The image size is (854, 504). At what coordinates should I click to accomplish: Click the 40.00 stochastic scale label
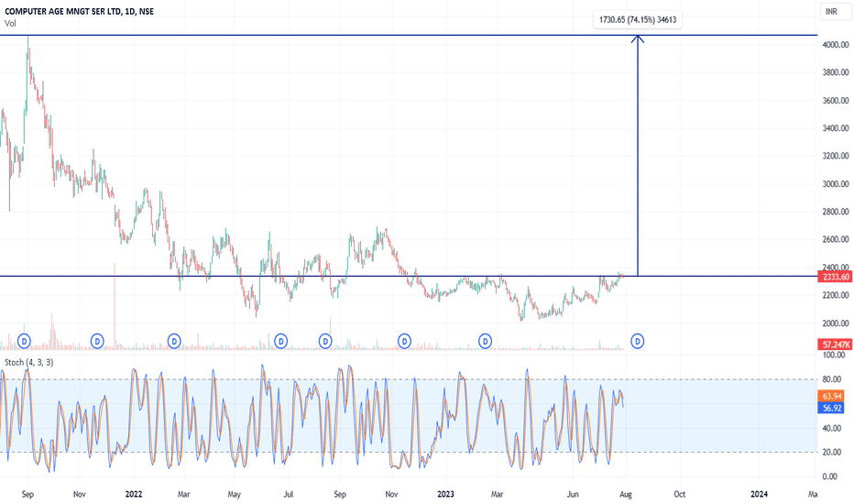(830, 428)
